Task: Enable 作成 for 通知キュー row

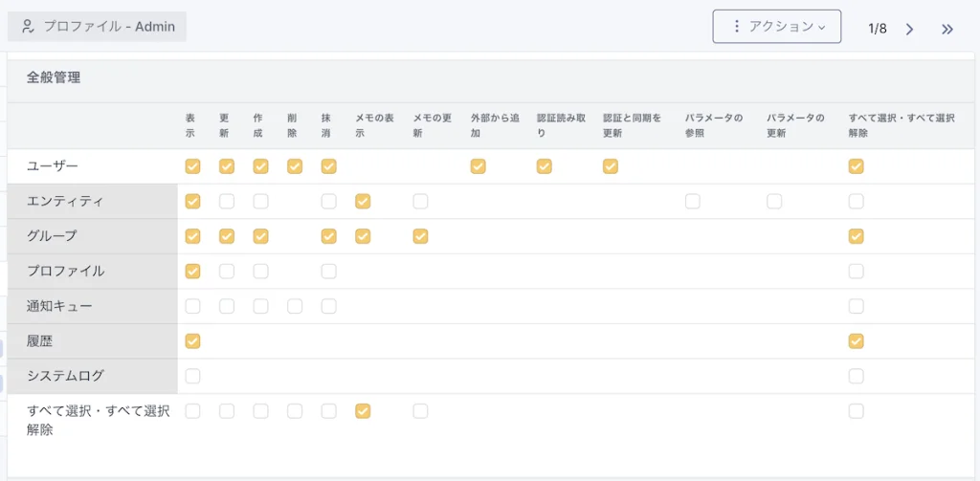Action: click(260, 306)
